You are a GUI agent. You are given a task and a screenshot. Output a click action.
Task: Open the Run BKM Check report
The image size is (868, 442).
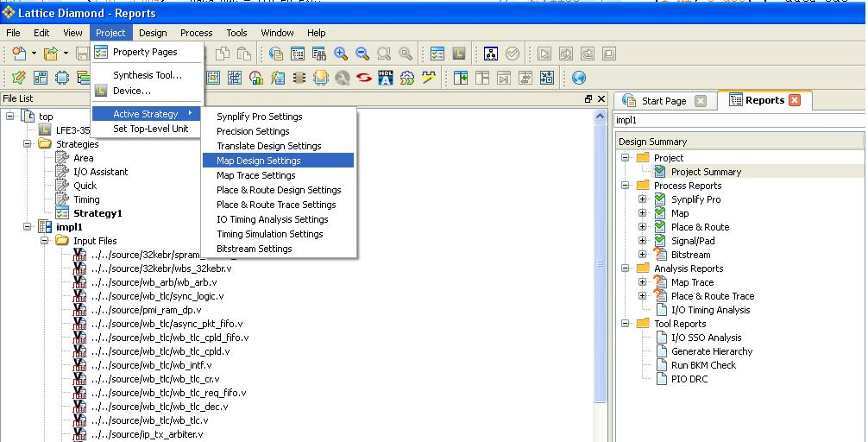pyautogui.click(x=703, y=365)
